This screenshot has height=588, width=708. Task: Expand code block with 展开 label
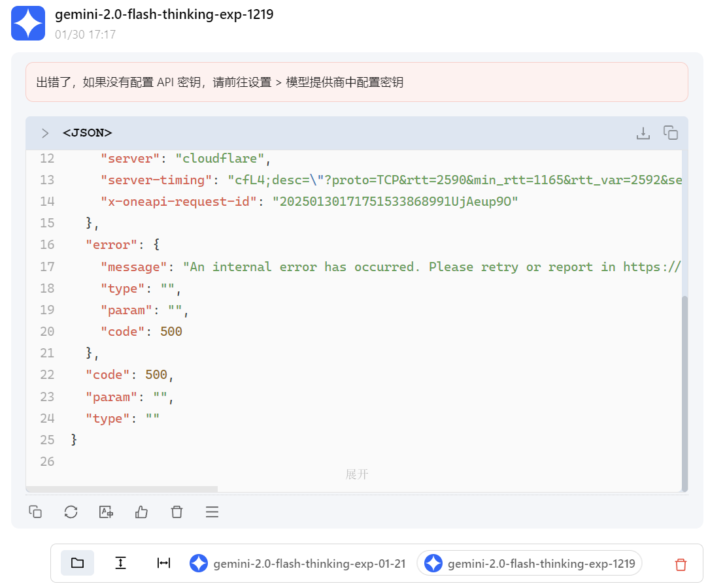[x=357, y=474]
